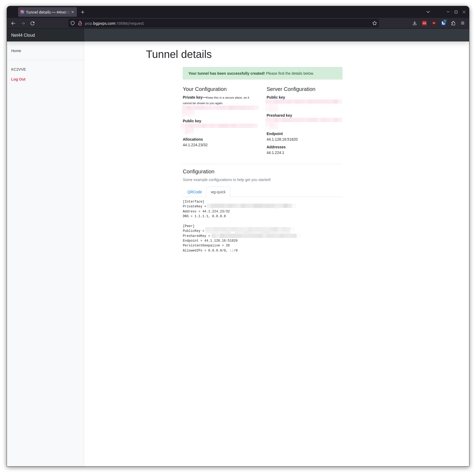Click the PersistentKeepalive = 20 line

click(206, 246)
